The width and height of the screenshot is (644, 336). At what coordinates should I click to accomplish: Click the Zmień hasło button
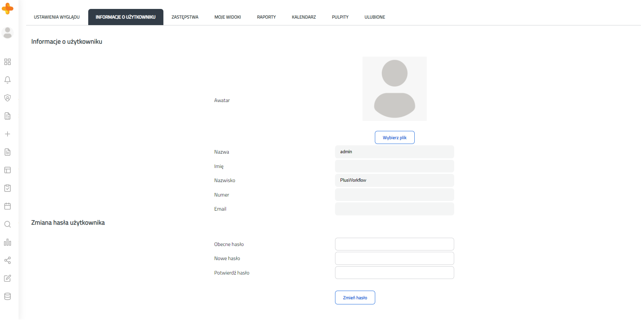tap(355, 298)
